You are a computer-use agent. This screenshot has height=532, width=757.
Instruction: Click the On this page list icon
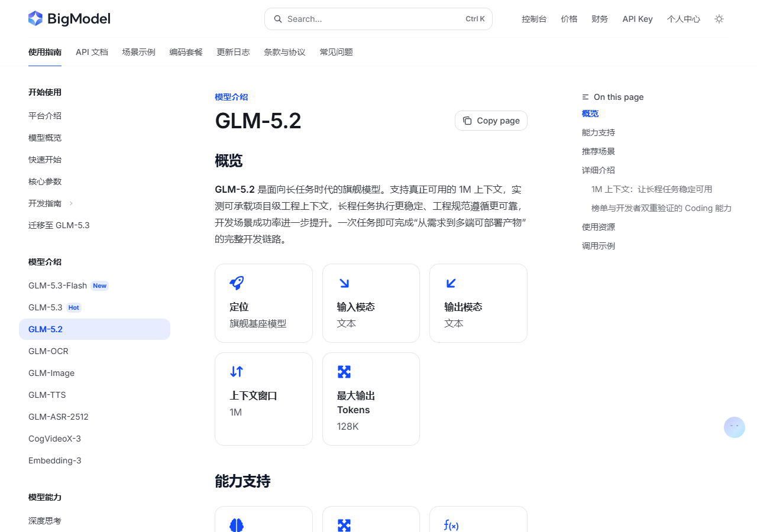coord(585,97)
